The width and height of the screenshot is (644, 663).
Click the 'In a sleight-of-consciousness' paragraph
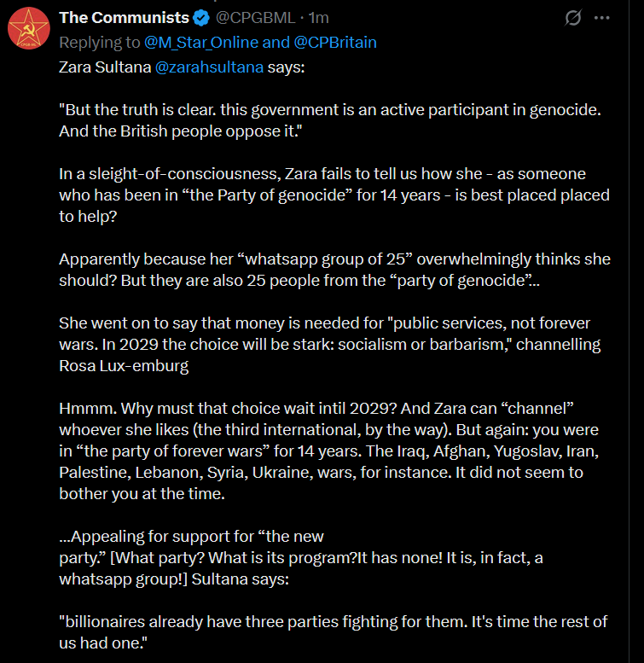click(334, 195)
